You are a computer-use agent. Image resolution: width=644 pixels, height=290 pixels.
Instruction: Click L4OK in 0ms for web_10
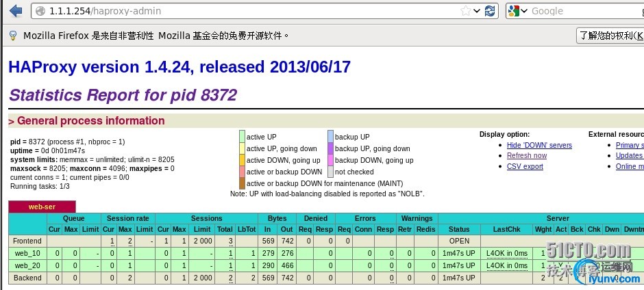[x=507, y=254]
